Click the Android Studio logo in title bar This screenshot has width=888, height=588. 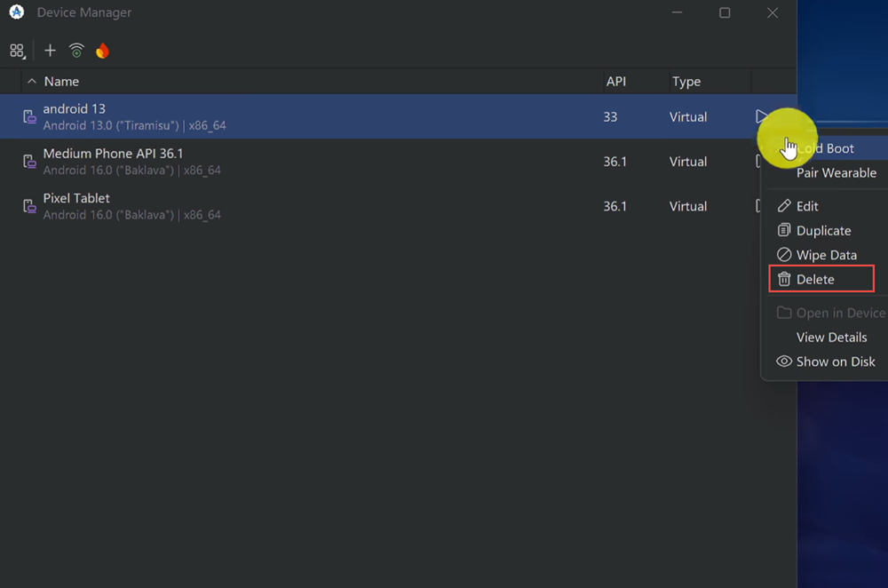point(16,12)
